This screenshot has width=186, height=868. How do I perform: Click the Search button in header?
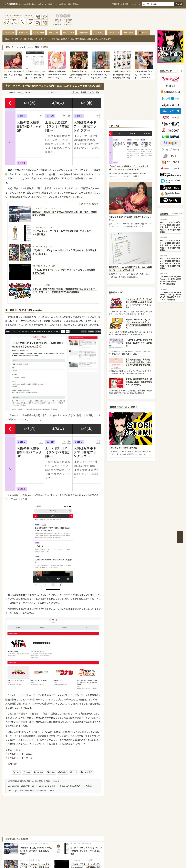tap(179, 4)
